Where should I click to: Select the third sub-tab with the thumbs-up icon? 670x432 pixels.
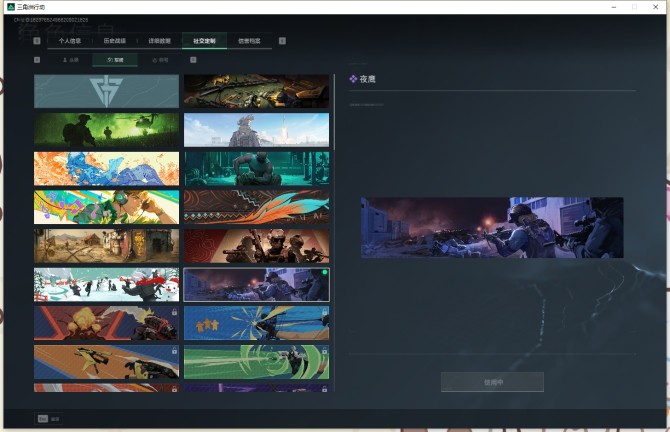pos(160,60)
